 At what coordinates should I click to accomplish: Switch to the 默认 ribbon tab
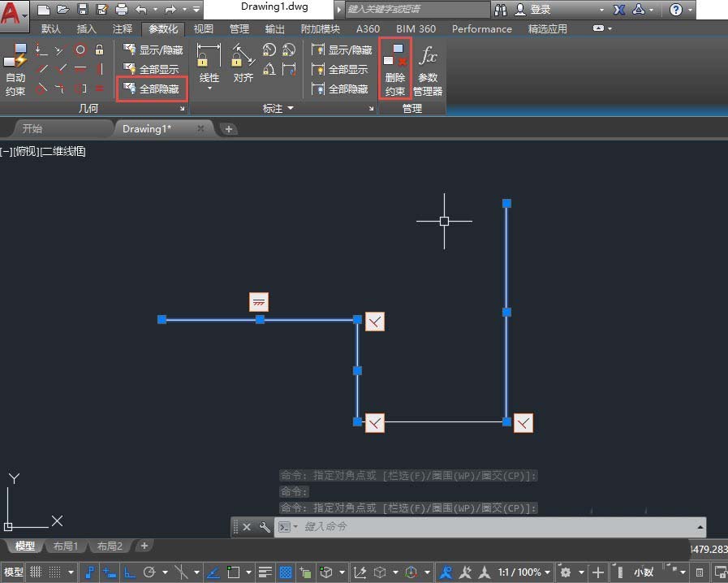tap(50, 28)
